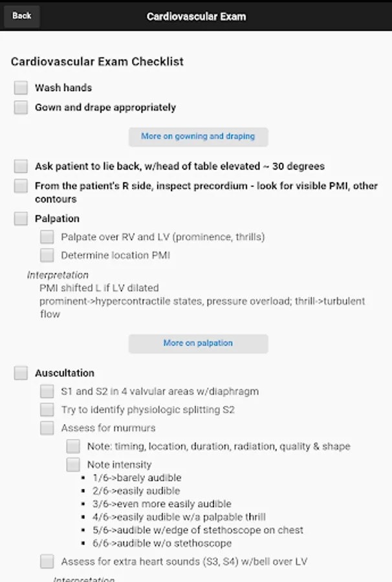The width and height of the screenshot is (392, 582).
Task: Check Assess for extra heart sounds
Action: (47, 561)
